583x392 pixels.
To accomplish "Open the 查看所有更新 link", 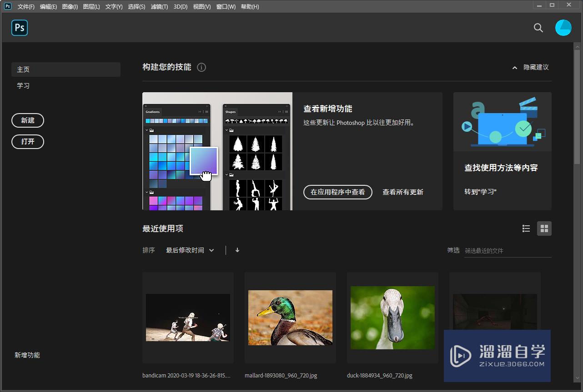I will (x=403, y=192).
